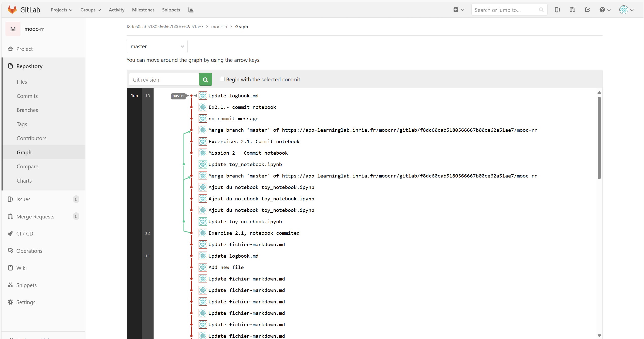This screenshot has width=644, height=339.
Task: Enable 'Begin with the selected commit' checkbox
Action: click(222, 79)
